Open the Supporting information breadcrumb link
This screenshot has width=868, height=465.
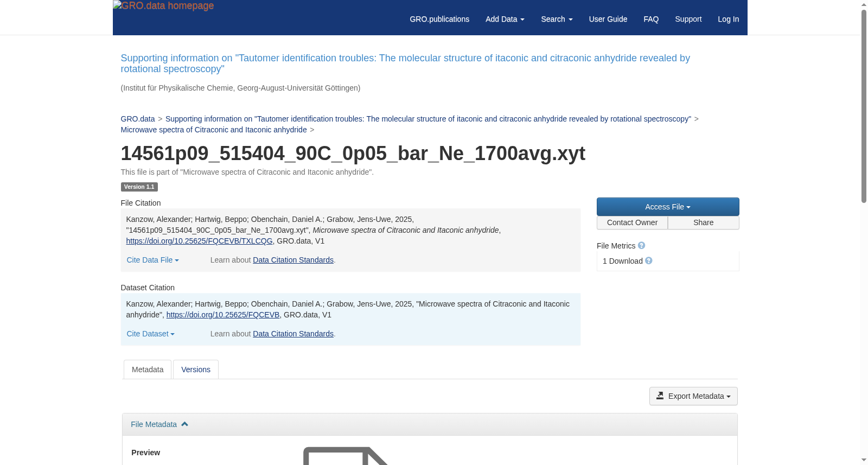pyautogui.click(x=428, y=119)
